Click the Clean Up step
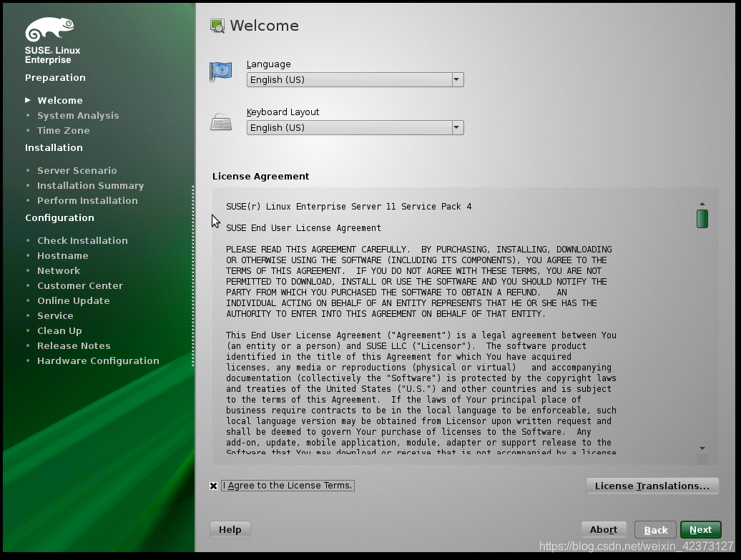This screenshot has height=560, width=741. pos(59,331)
